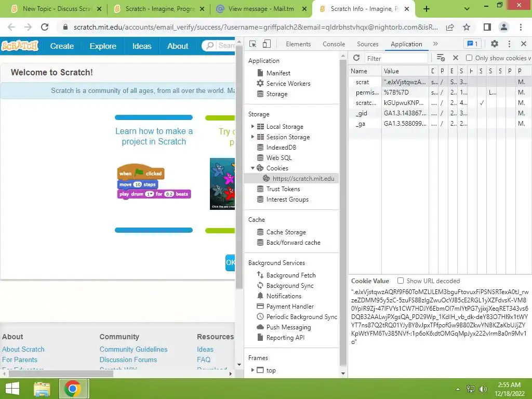
Task: Click the browser address bar
Action: [x=256, y=27]
